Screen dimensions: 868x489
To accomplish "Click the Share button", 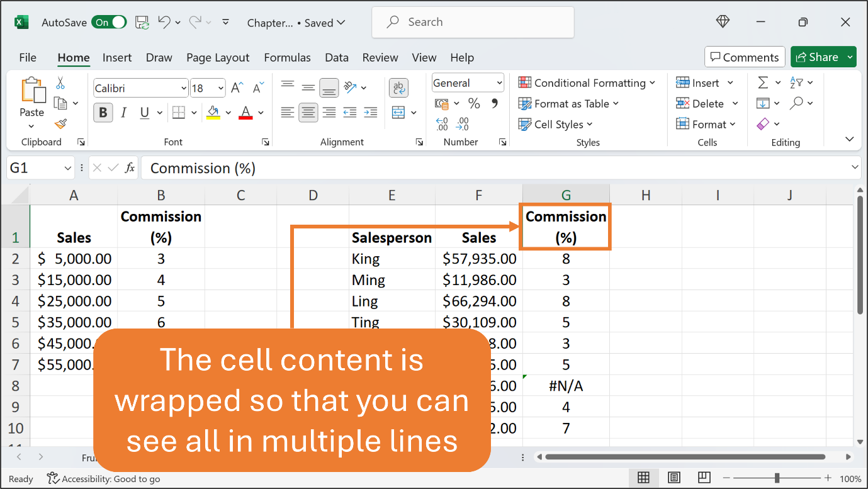I will (x=817, y=57).
